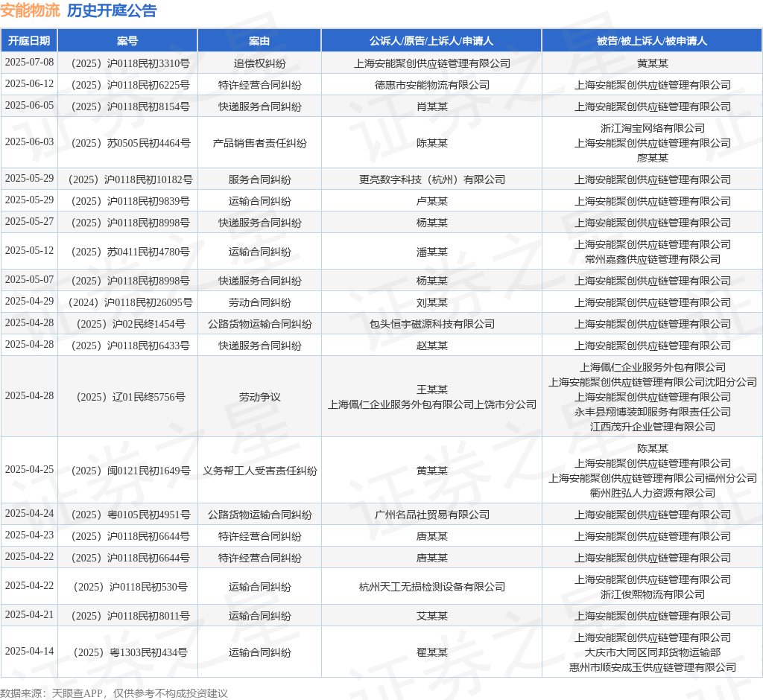The height and width of the screenshot is (700, 763).
Task: Click plaintiff 翟某某
Action: 431,652
